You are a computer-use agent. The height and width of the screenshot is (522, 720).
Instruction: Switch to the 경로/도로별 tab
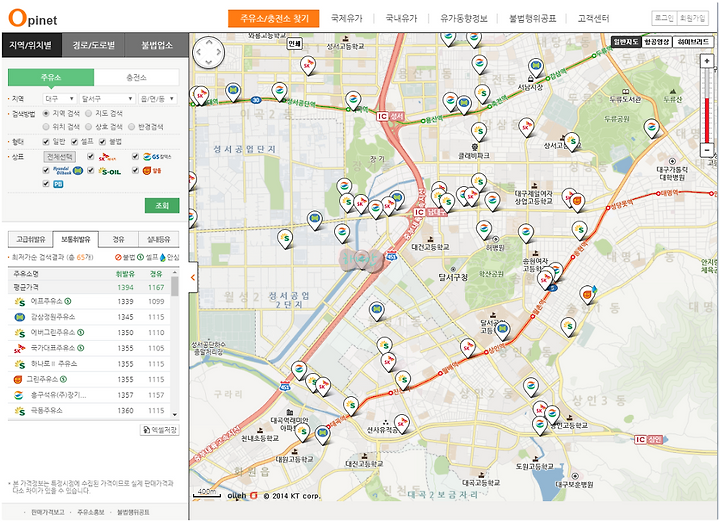click(93, 45)
